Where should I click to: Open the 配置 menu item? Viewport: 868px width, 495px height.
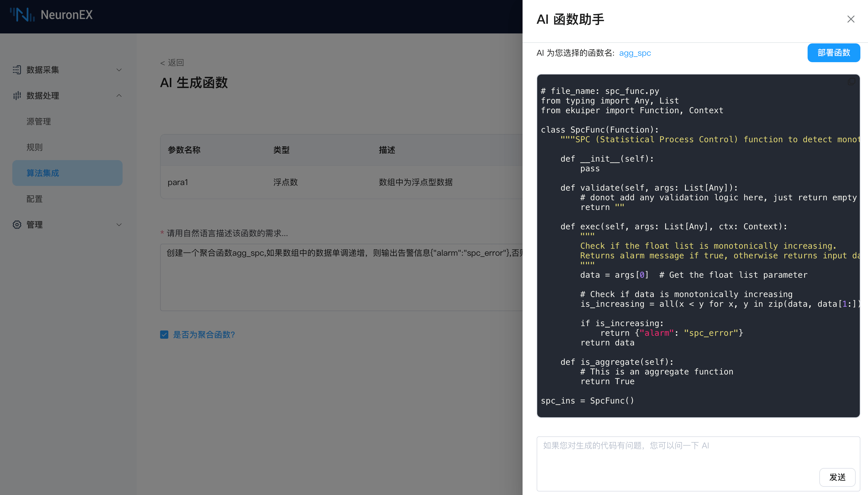click(35, 199)
